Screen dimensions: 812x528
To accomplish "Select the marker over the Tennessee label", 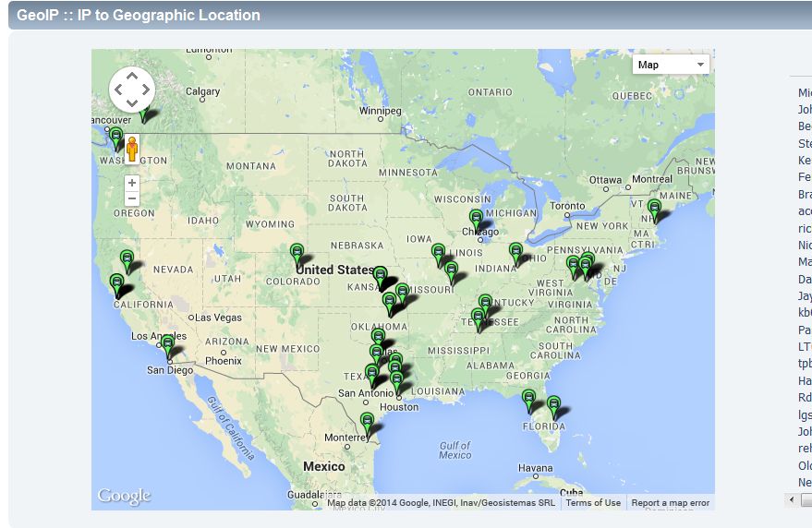I will [x=478, y=318].
